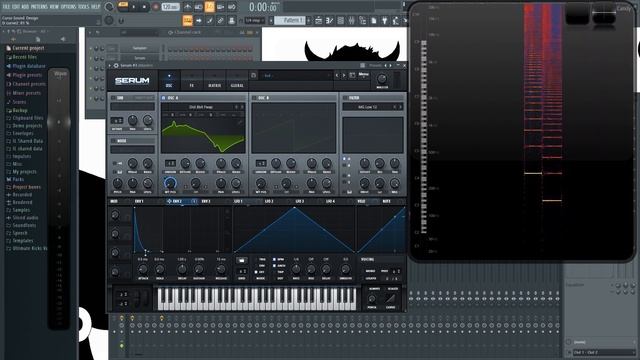640x360 pixels.
Task: Click the OSC A WT POS knob
Action: [x=170, y=183]
